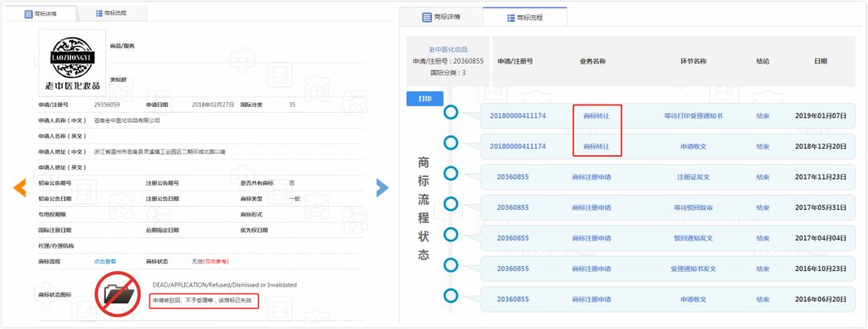Click vertical 商标流程状态 label
Viewport: 868px width, 329px height.
coord(423,208)
